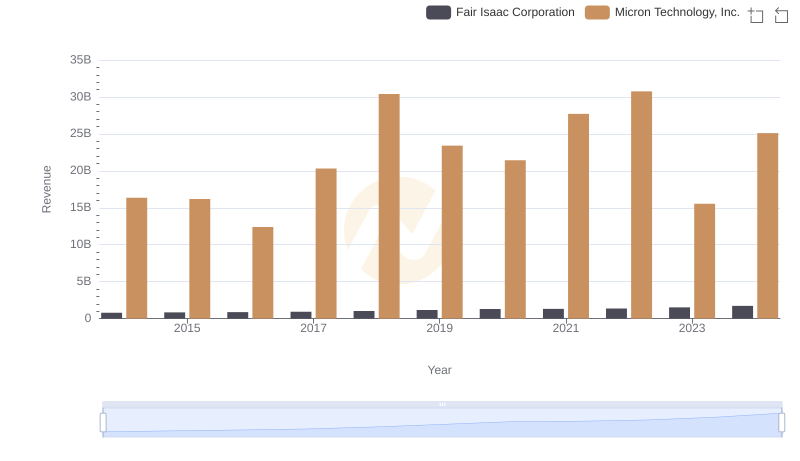The image size is (800, 461).
Task: Click the left handle of the zoom slider
Action: coord(103,423)
